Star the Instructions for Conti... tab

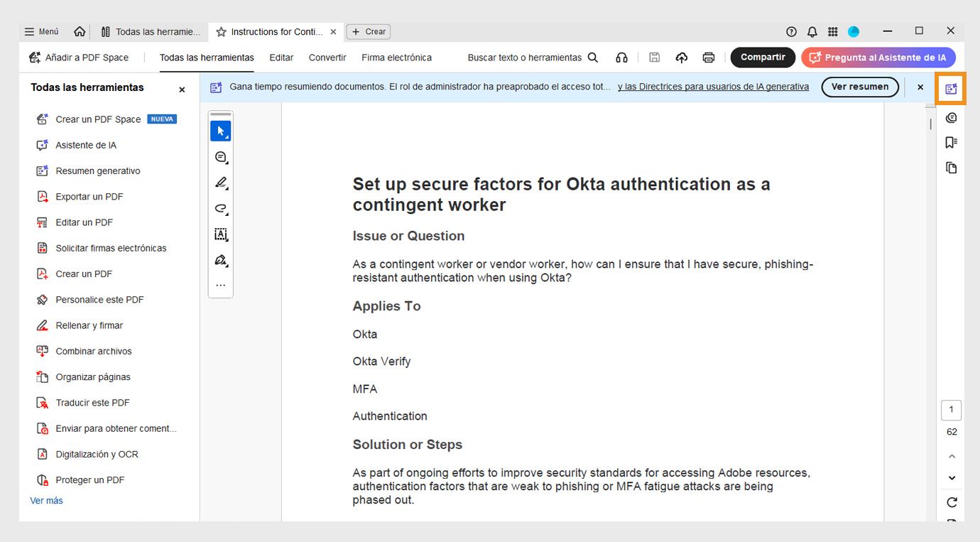coord(222,32)
